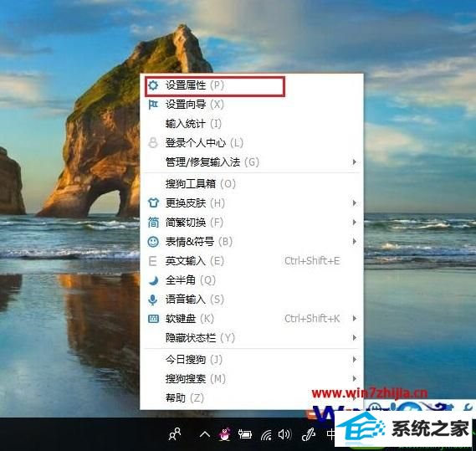Image resolution: width=476 pixels, height=451 pixels.
Task: Expand 简繁切换 submenu arrow
Action: tap(354, 223)
